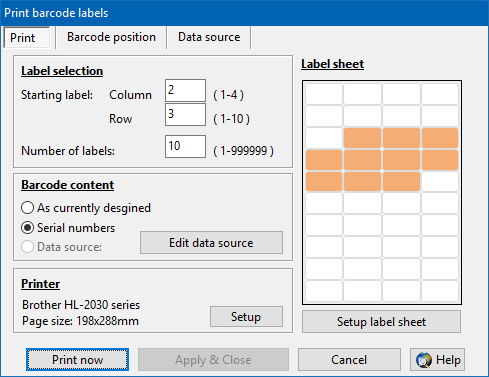Click the Apply & Close button

[x=213, y=360]
